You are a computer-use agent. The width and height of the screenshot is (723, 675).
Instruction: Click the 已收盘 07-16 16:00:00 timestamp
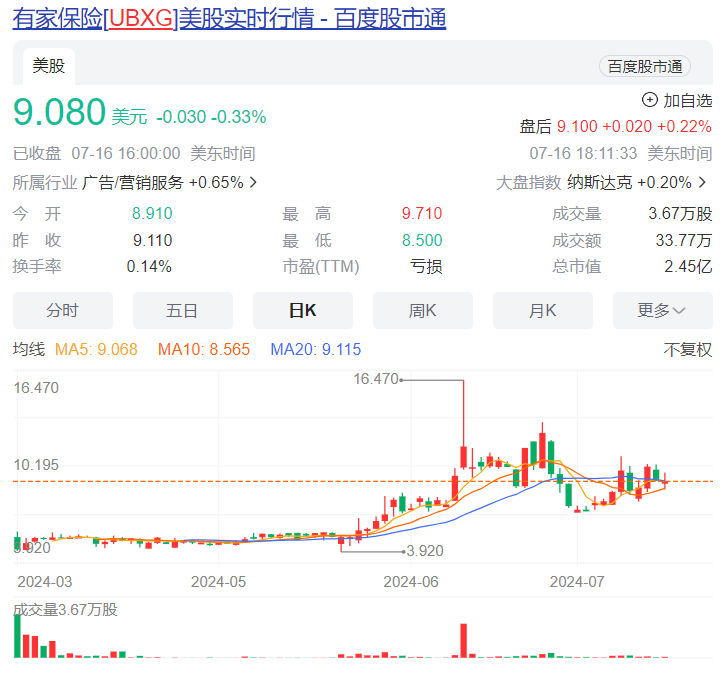[x=96, y=154]
